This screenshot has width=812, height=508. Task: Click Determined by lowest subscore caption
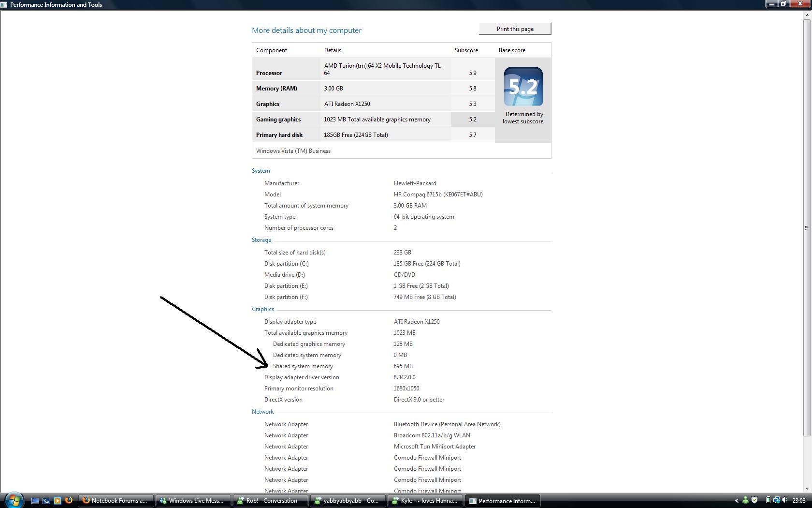coord(523,118)
